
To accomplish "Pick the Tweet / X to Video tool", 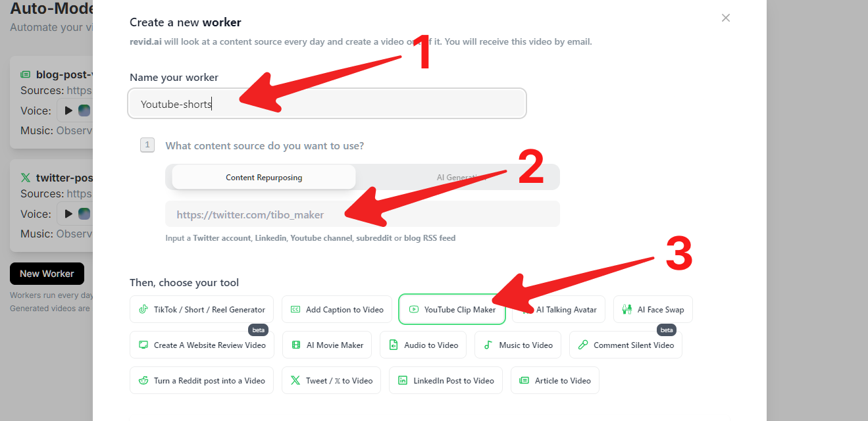I will coord(331,380).
